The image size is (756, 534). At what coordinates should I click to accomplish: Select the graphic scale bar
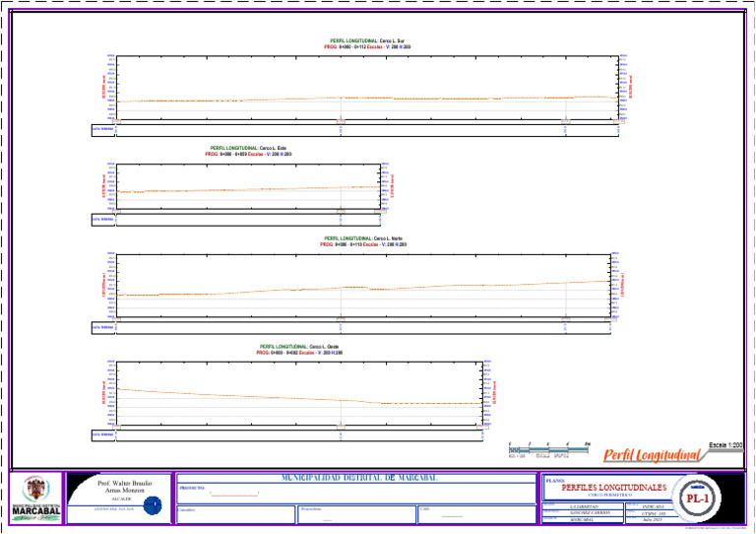(548, 449)
